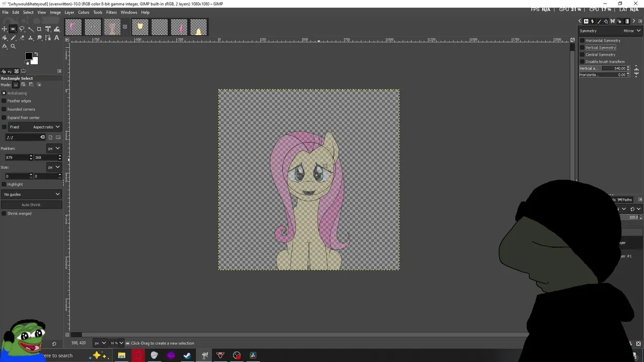Switch to the Paths tab
Screen dimensions: 644x362
point(624,200)
